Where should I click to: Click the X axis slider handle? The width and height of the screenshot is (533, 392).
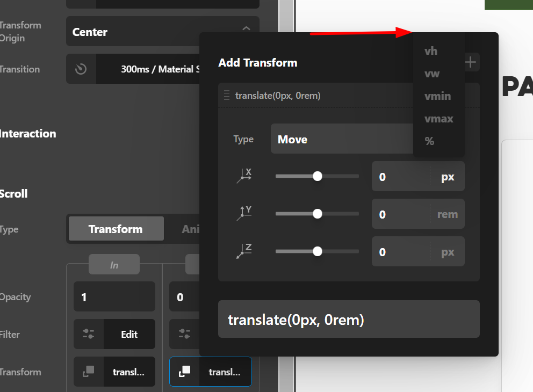tap(318, 176)
